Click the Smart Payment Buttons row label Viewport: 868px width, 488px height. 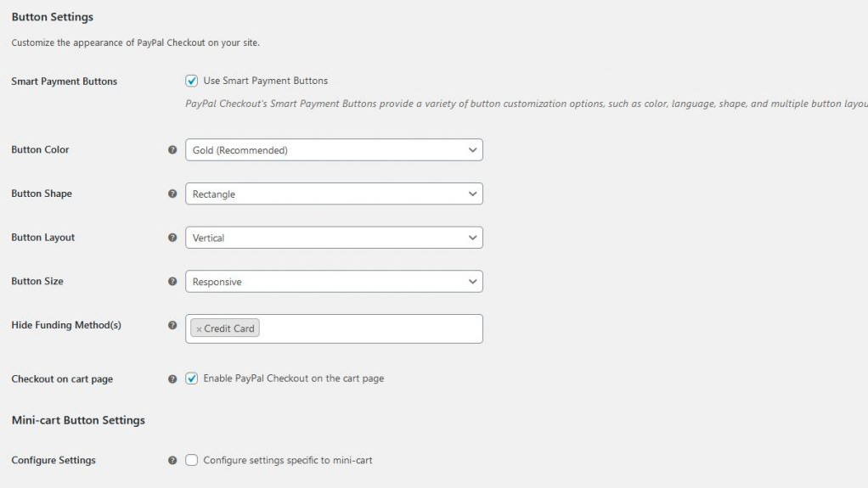coord(64,81)
